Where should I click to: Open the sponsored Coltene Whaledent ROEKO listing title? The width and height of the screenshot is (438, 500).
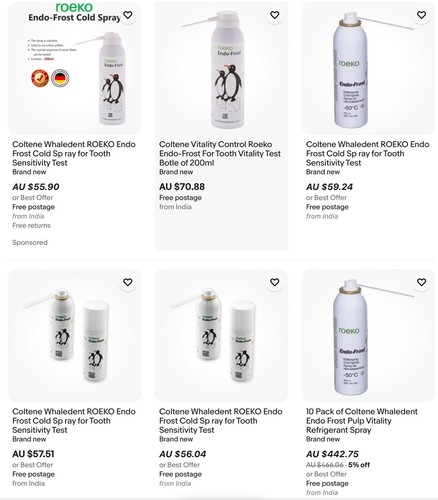click(74, 154)
